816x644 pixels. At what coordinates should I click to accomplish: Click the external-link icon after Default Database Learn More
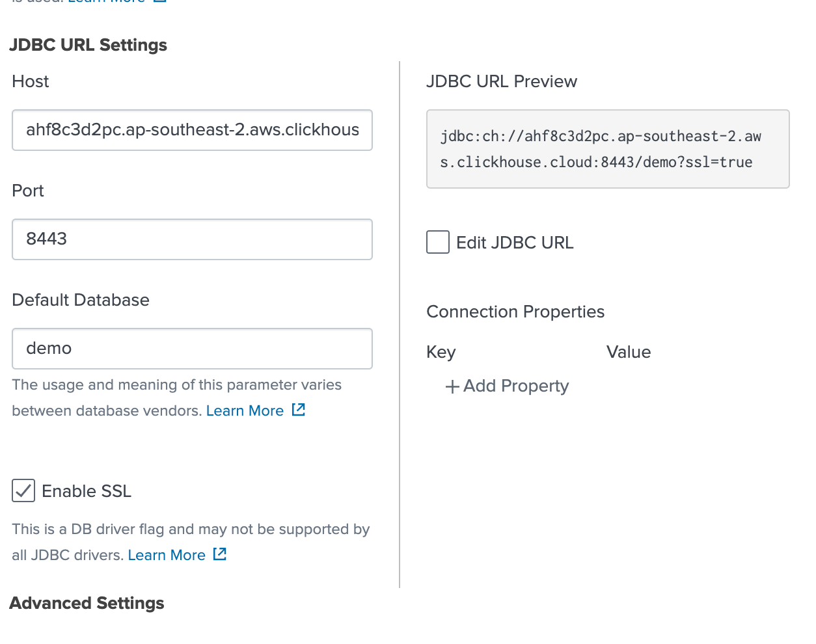[x=298, y=409]
